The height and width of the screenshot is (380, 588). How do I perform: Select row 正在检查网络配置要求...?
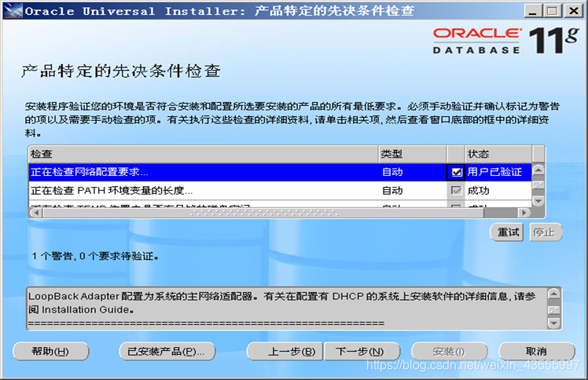pyautogui.click(x=280, y=172)
